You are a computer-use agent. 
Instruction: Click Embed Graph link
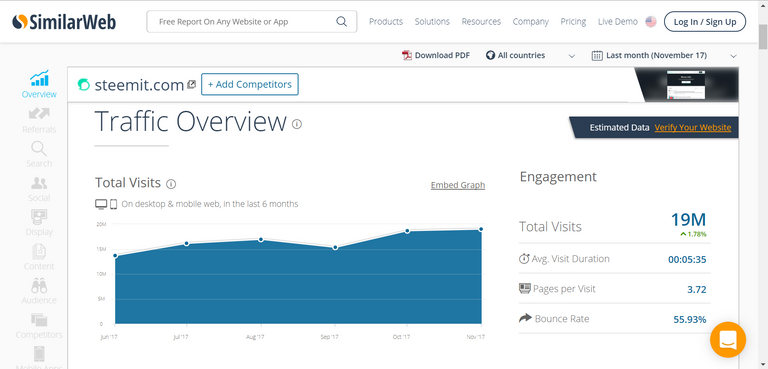[x=458, y=185]
